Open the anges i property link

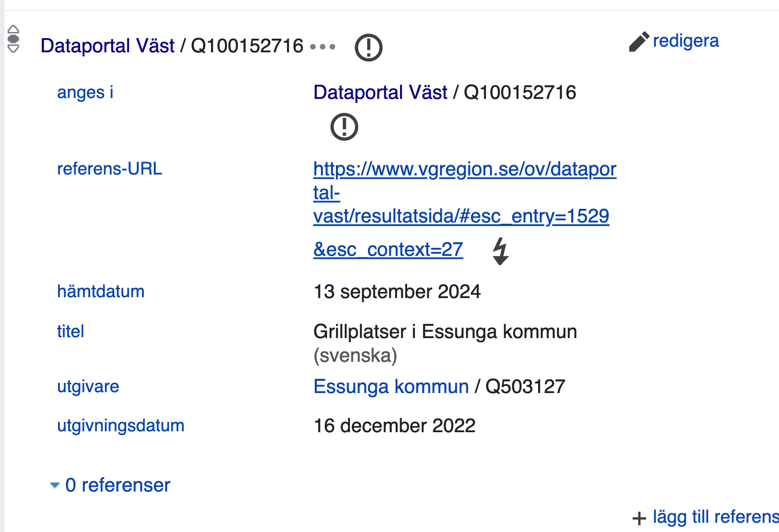click(x=85, y=92)
